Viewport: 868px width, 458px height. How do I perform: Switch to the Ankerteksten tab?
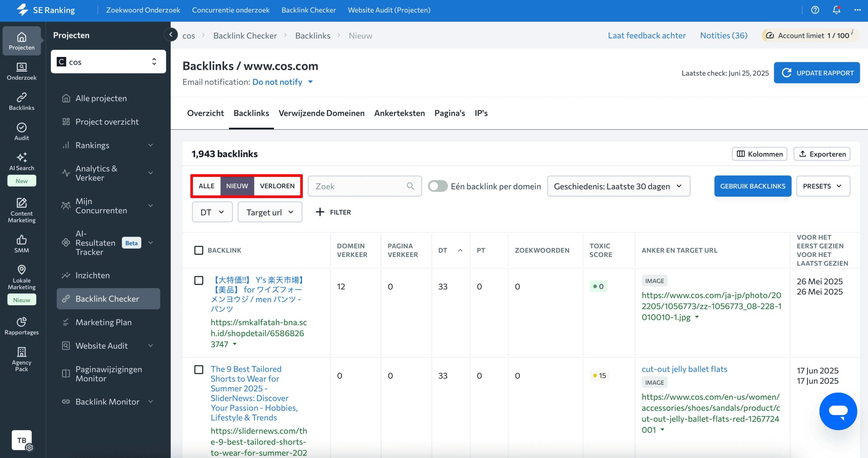399,113
